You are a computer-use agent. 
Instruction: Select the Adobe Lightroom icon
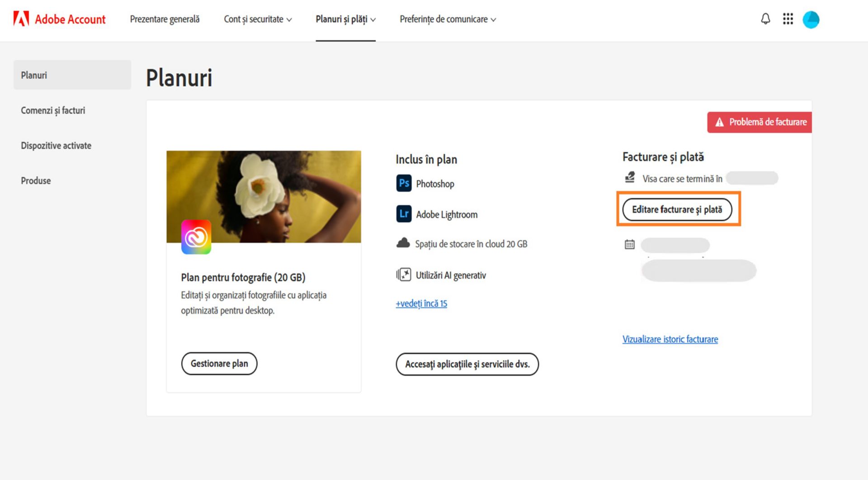pos(405,214)
